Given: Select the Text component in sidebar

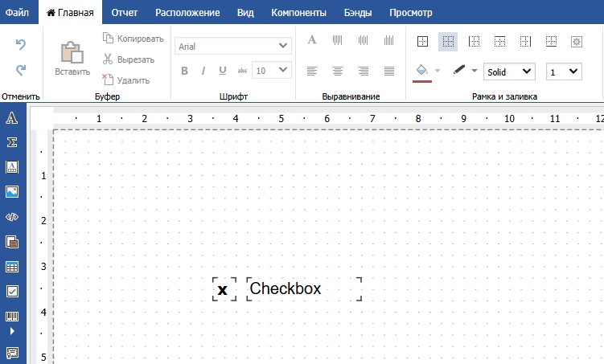Looking at the screenshot, I should pos(12,119).
